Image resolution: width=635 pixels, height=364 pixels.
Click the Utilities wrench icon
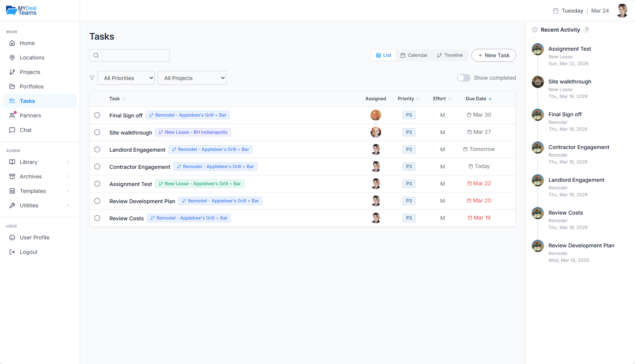pyautogui.click(x=12, y=205)
